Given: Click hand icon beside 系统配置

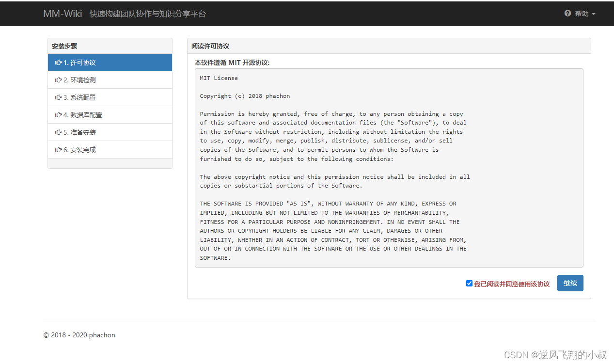Looking at the screenshot, I should click(59, 97).
